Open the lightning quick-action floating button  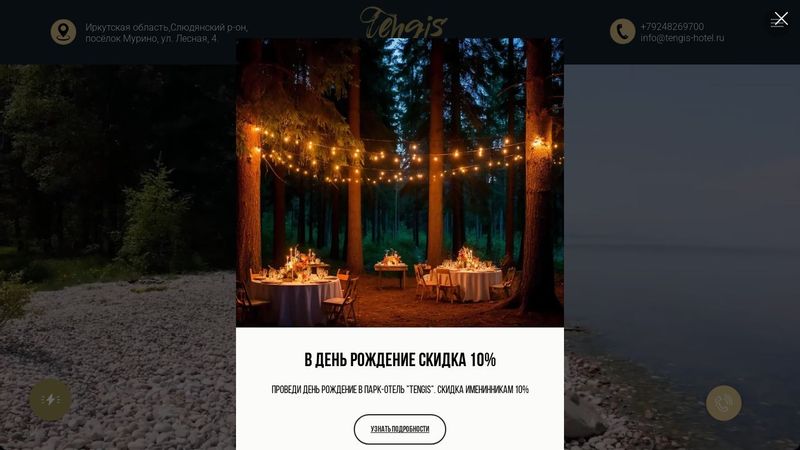pos(50,399)
